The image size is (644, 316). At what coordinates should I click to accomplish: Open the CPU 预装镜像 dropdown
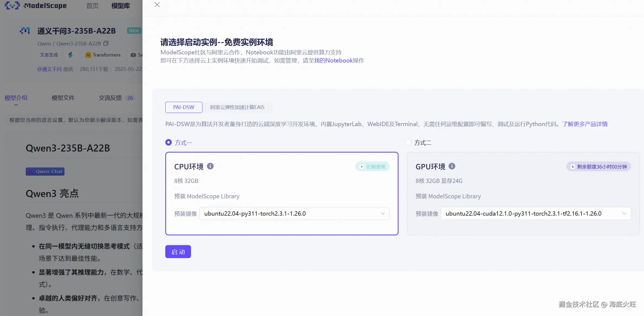(x=295, y=213)
